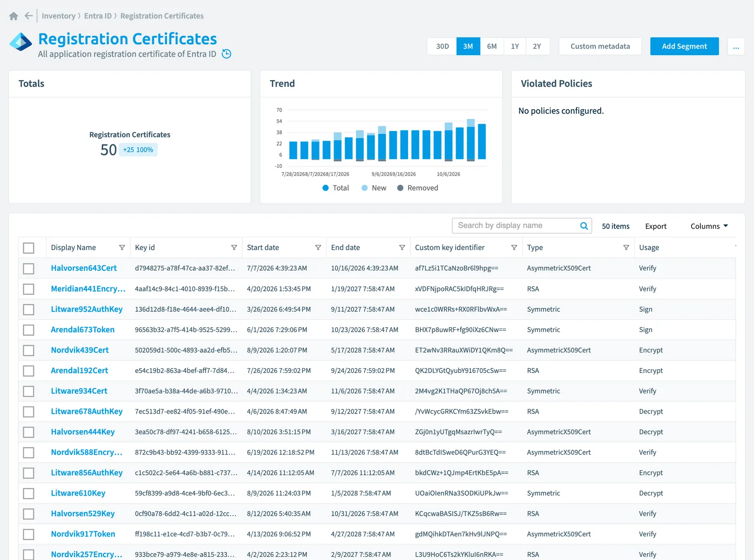Open the Inventory breadcrumb
The height and width of the screenshot is (560, 754).
point(58,16)
